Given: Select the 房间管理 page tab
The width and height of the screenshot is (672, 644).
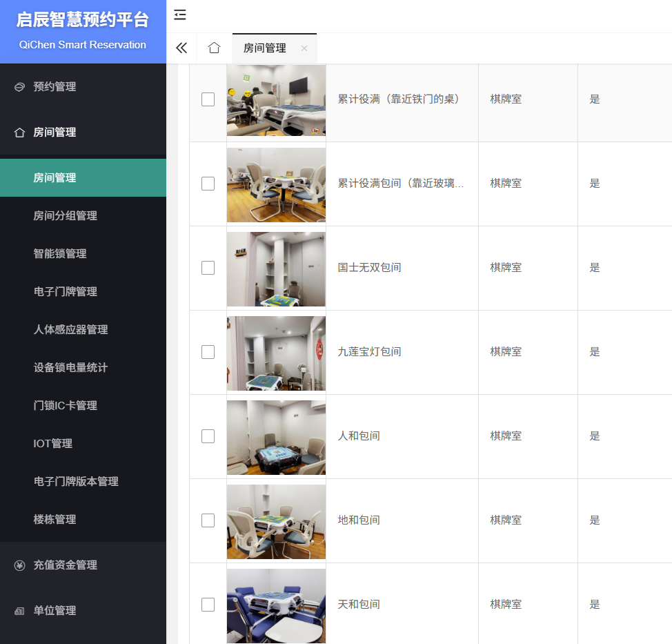Looking at the screenshot, I should tap(275, 48).
